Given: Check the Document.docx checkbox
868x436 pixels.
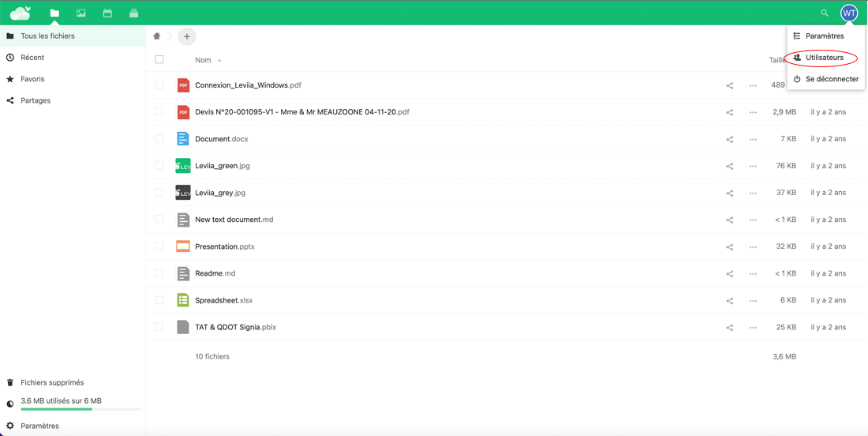Looking at the screenshot, I should (159, 139).
